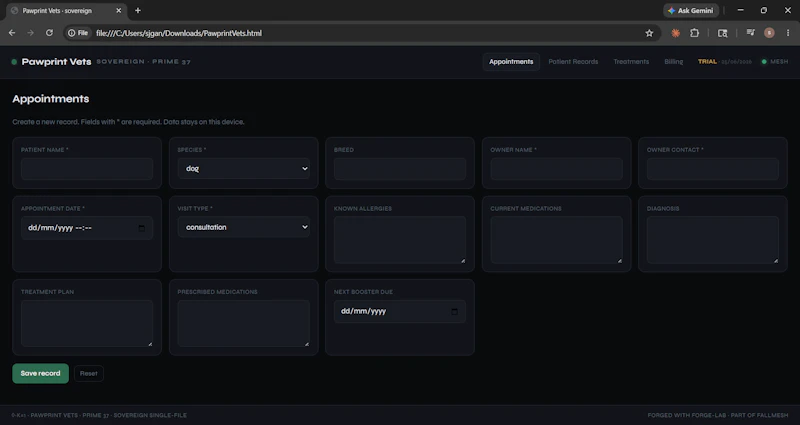The width and height of the screenshot is (800, 425).
Task: Click the browser address bar URL
Action: pos(179,33)
